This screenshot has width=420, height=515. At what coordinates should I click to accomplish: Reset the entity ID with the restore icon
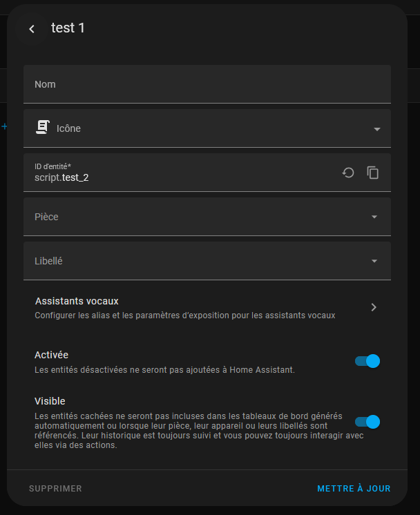click(348, 173)
